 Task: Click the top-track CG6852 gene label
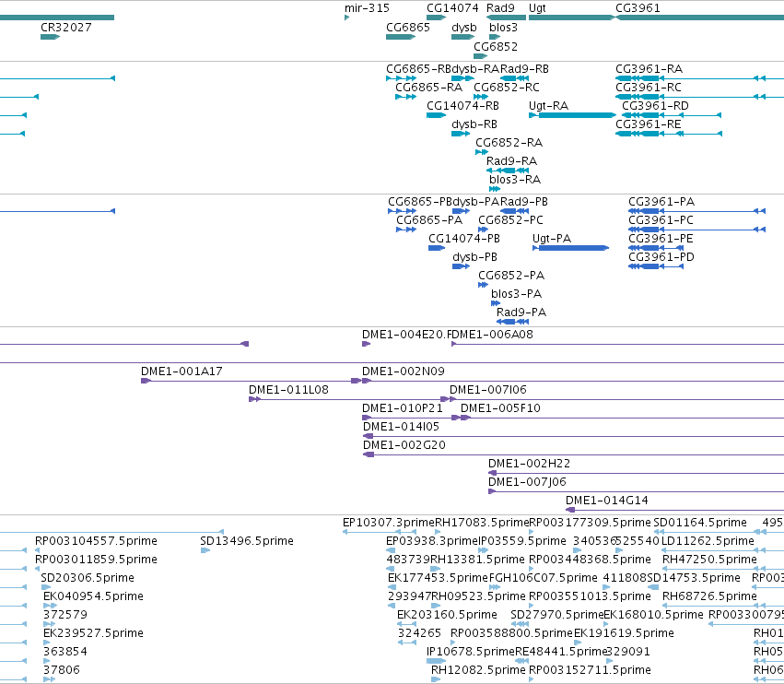coord(496,46)
